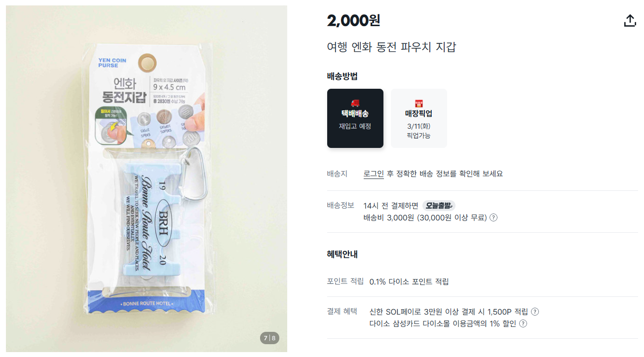The image size is (644, 357).
Task: Click the 재입고 예정 status text
Action: click(355, 126)
